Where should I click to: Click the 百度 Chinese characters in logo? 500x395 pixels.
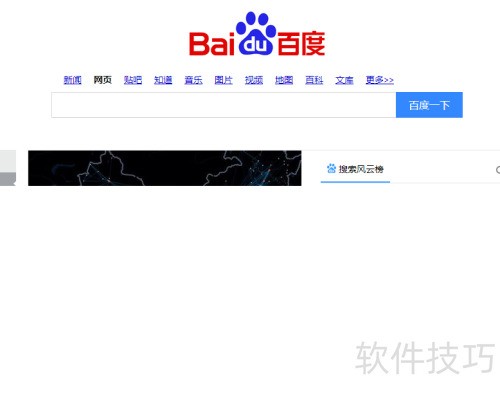tap(301, 44)
